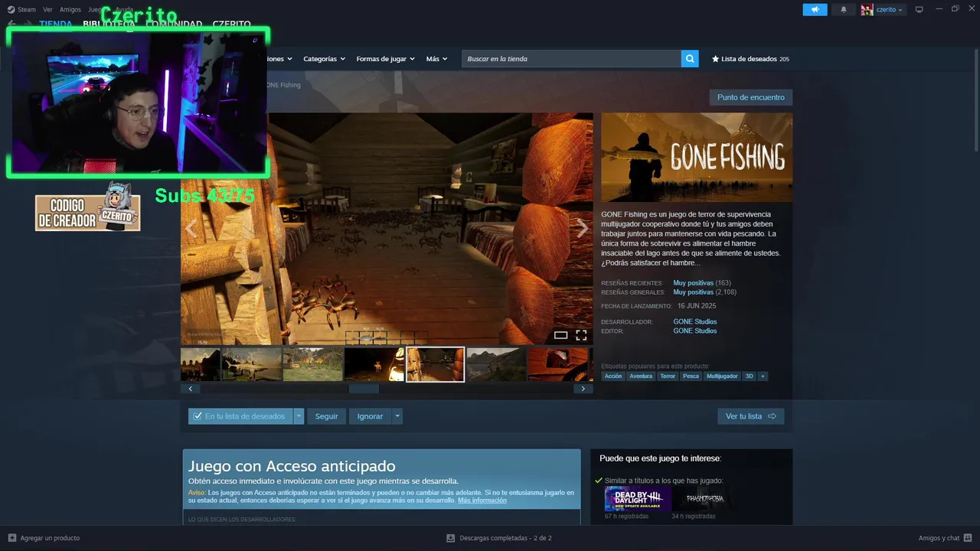This screenshot has height=551, width=980.
Task: Enter fullscreen on the screenshot viewer
Action: [x=581, y=335]
